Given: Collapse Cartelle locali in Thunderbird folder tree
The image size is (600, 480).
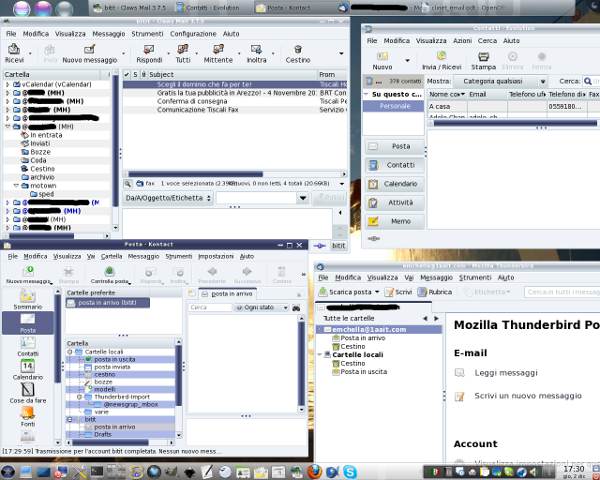Looking at the screenshot, I should point(320,355).
